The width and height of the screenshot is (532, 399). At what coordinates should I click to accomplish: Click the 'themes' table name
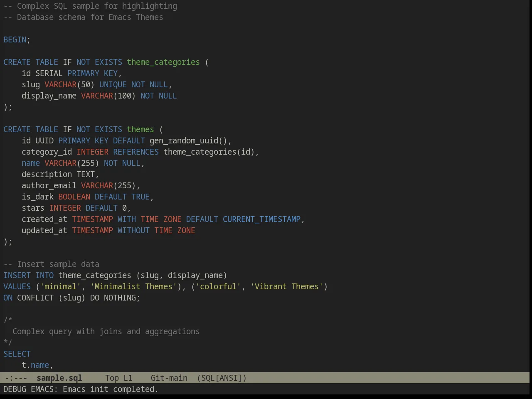click(x=140, y=129)
